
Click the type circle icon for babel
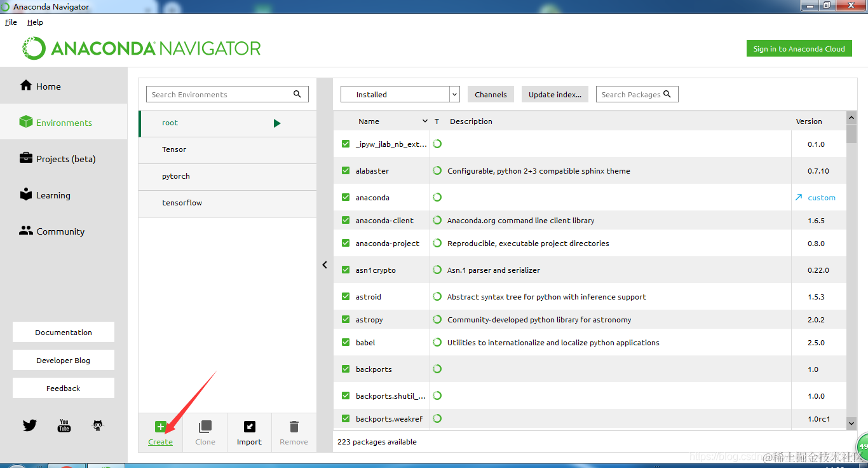(x=437, y=342)
